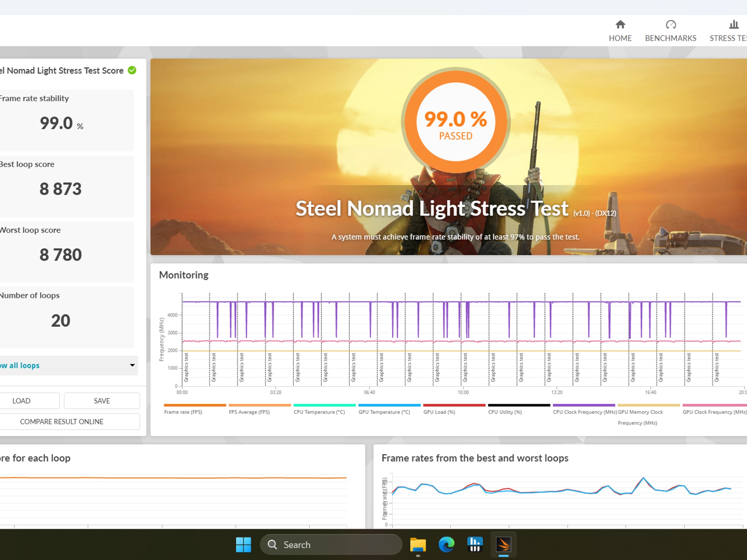Click the Stress Tests bar-chart icon
747x560 pixels.
[734, 24]
